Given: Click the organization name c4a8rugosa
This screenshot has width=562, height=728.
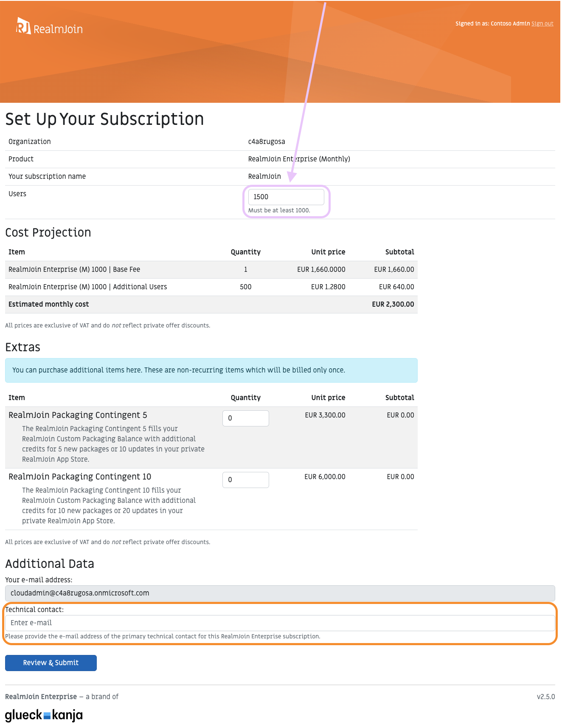Looking at the screenshot, I should pos(267,142).
